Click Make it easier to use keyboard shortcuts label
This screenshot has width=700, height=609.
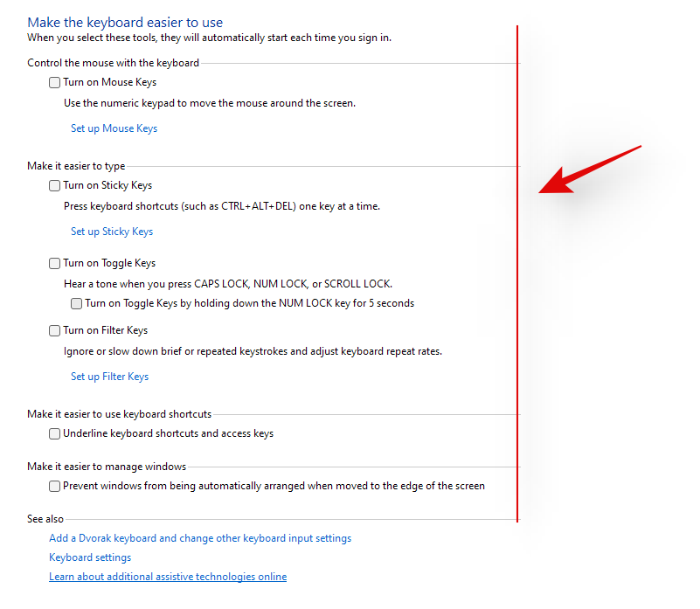[119, 414]
